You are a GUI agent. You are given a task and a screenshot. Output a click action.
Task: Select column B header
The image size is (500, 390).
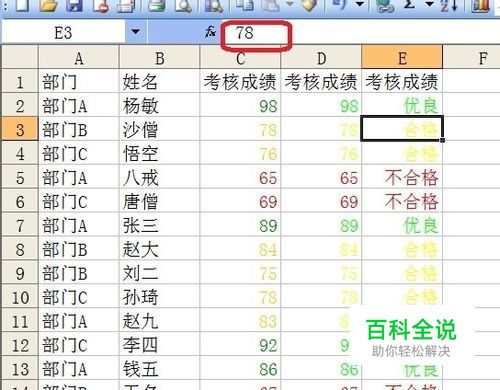point(160,57)
